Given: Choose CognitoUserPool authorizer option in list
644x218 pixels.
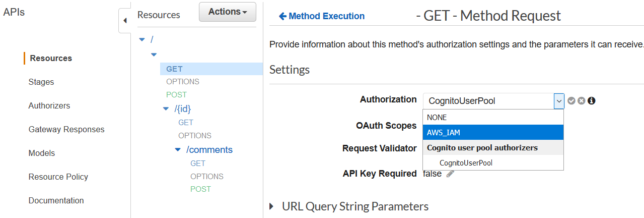Looking at the screenshot, I should point(493,163).
